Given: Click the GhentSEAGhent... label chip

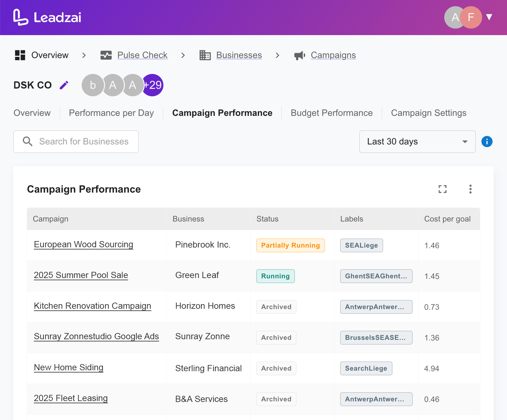Looking at the screenshot, I should click(376, 276).
